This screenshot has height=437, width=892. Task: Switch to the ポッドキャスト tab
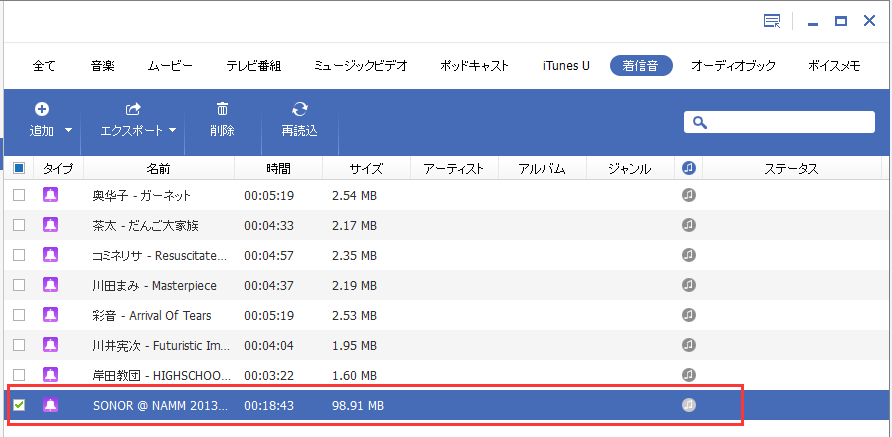[x=474, y=66]
